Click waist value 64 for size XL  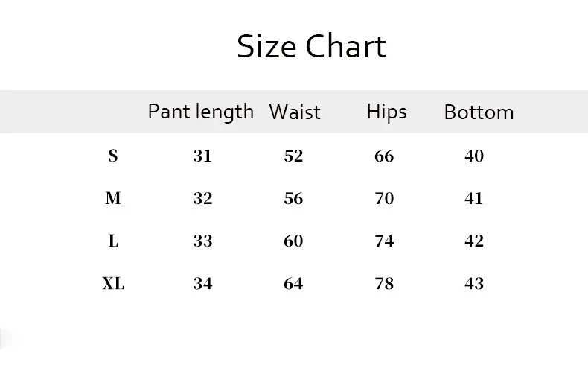tap(294, 283)
